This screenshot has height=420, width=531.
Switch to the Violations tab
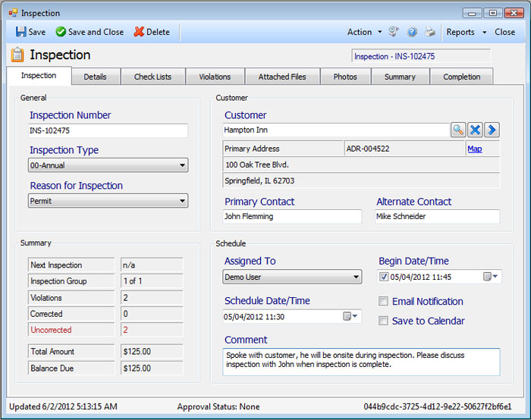pos(215,77)
